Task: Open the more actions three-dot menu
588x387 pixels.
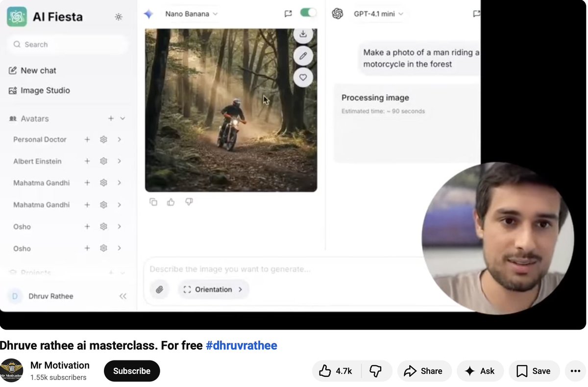Action: pos(576,371)
